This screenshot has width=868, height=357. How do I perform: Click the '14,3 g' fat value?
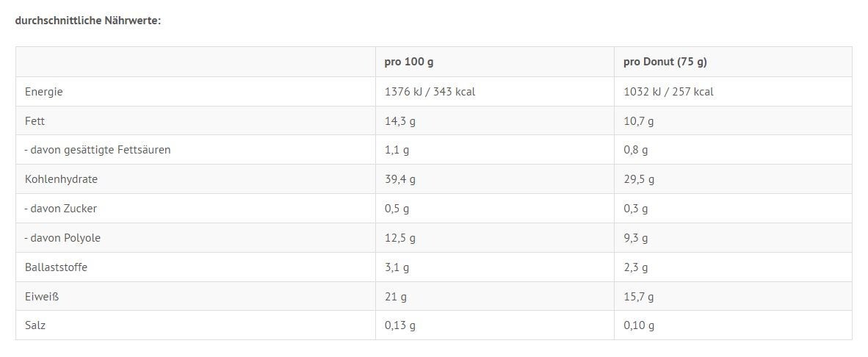point(399,121)
